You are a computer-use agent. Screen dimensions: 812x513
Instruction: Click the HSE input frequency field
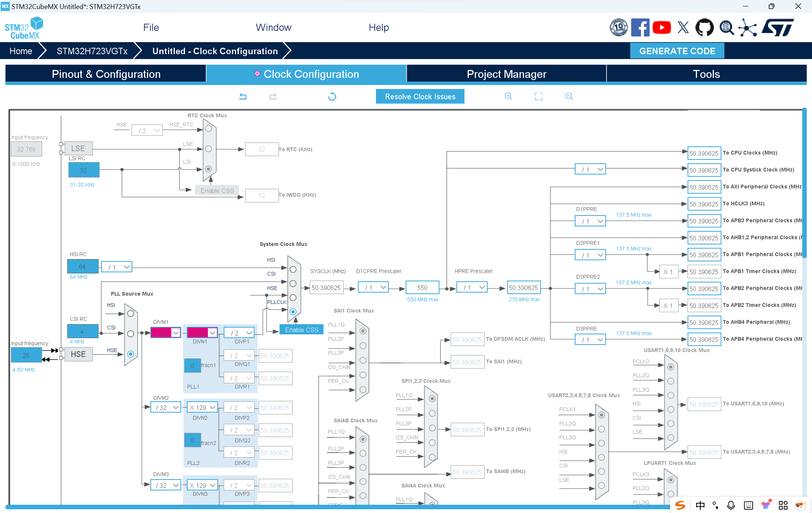[26, 355]
